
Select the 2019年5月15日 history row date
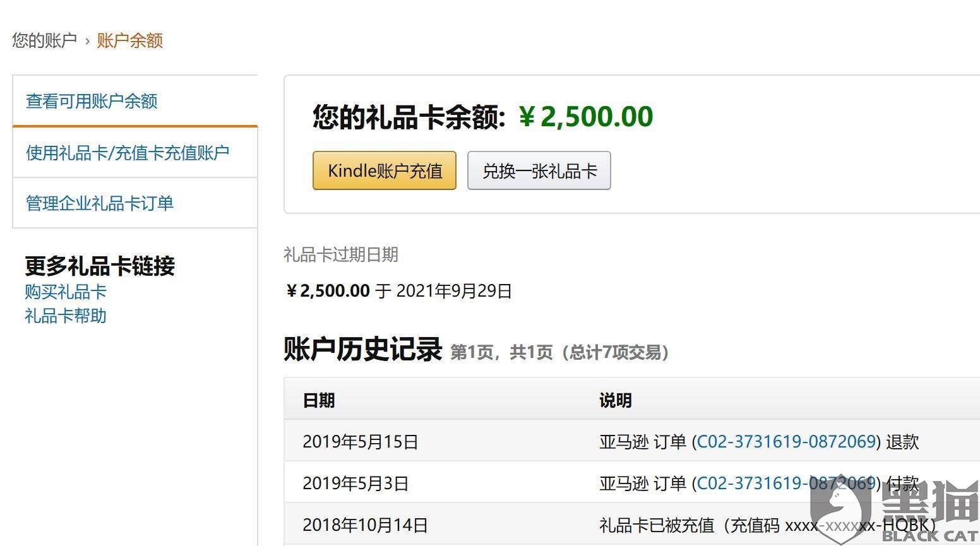pyautogui.click(x=361, y=442)
